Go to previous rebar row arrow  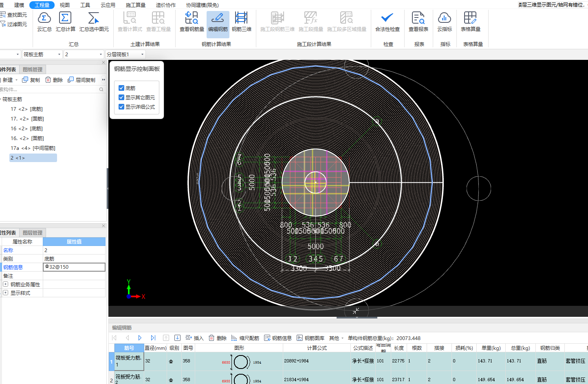pos(127,338)
